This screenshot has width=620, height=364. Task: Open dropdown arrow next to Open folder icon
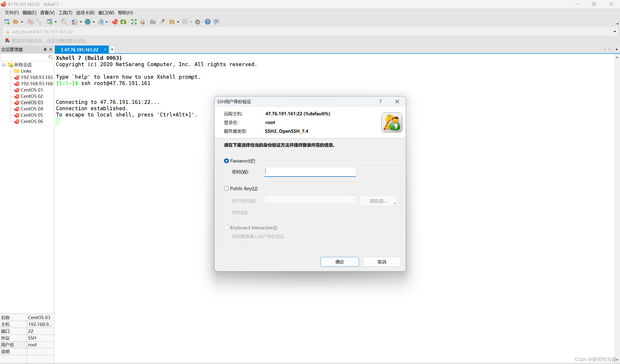pyautogui.click(x=22, y=22)
